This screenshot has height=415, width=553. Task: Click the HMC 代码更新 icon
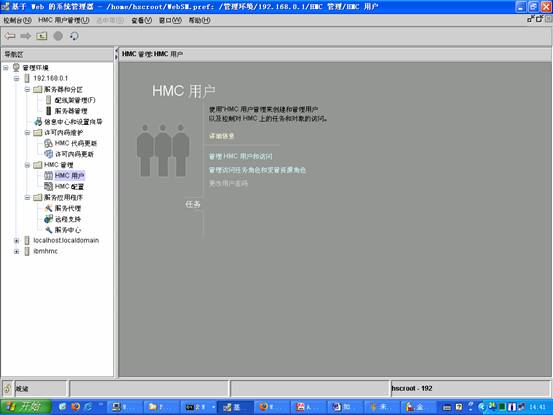point(48,143)
